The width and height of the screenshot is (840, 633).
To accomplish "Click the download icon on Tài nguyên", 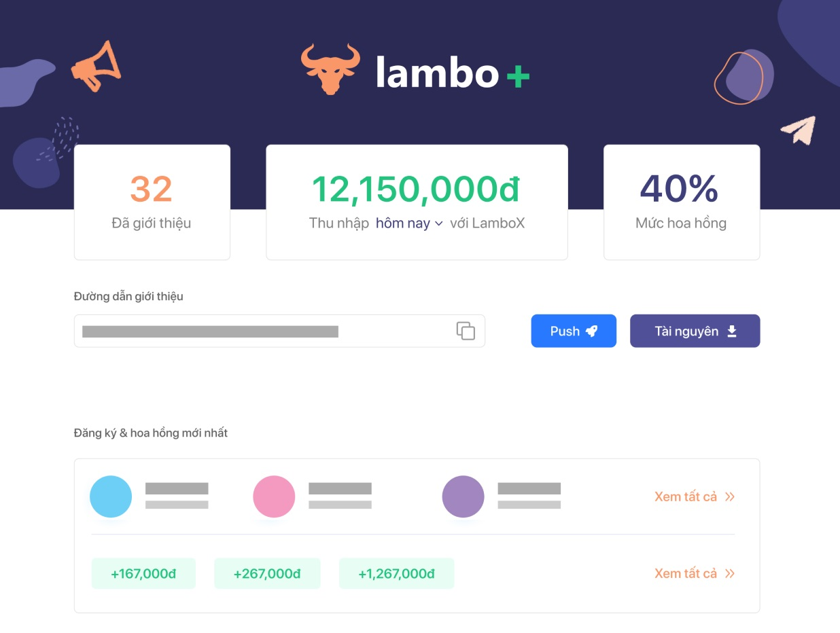I will (732, 331).
